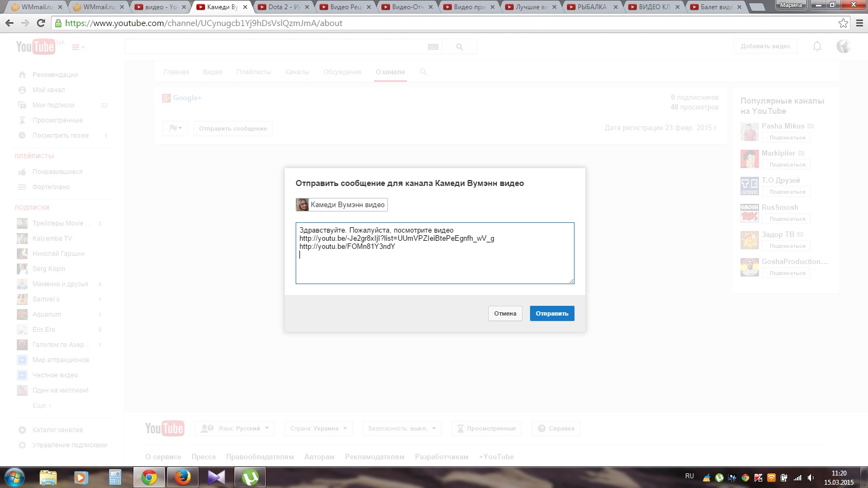Image resolution: width=868 pixels, height=488 pixels.
Task: Click the browser forward arrow
Action: [x=25, y=23]
